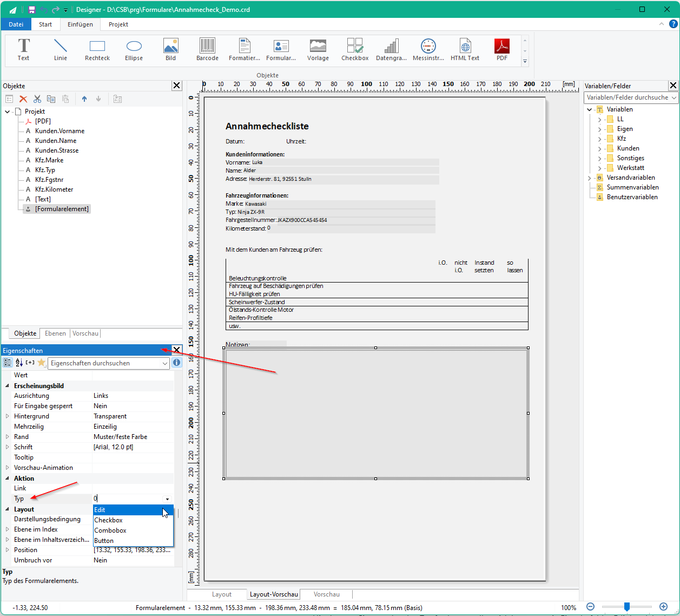This screenshot has height=616, width=680.
Task: Open the Typ value dropdown arrow
Action: coord(167,499)
